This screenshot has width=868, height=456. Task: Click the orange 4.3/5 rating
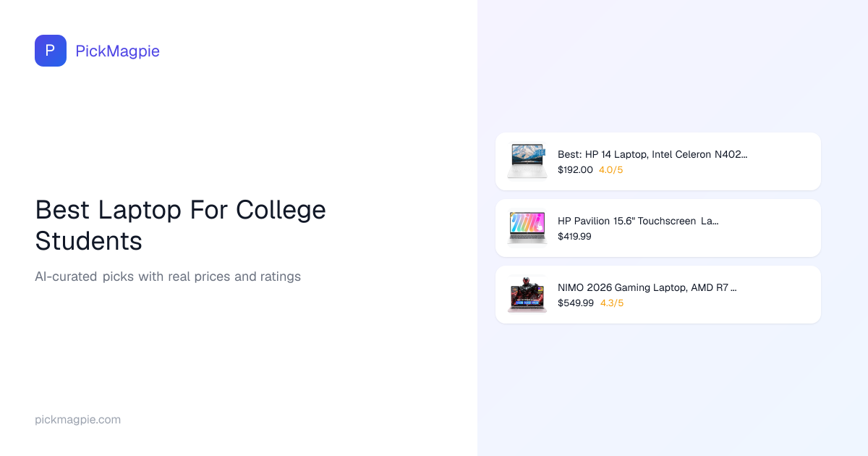[612, 303]
